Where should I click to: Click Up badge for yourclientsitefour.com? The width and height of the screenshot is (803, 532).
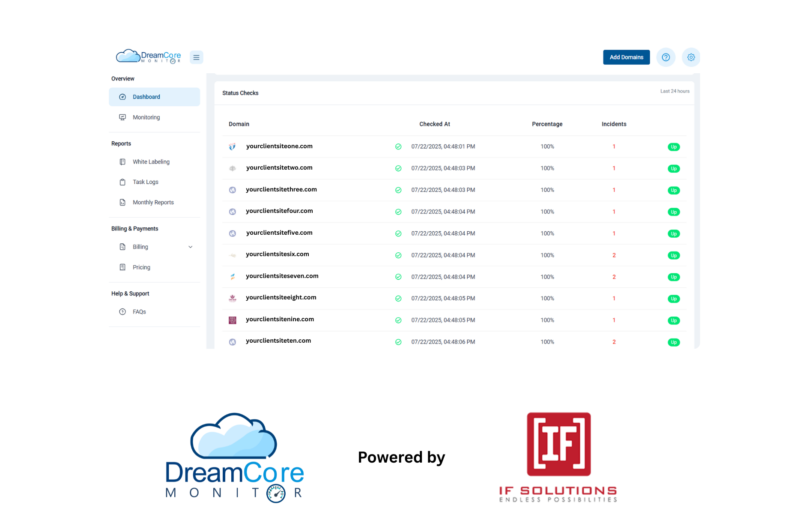point(674,212)
